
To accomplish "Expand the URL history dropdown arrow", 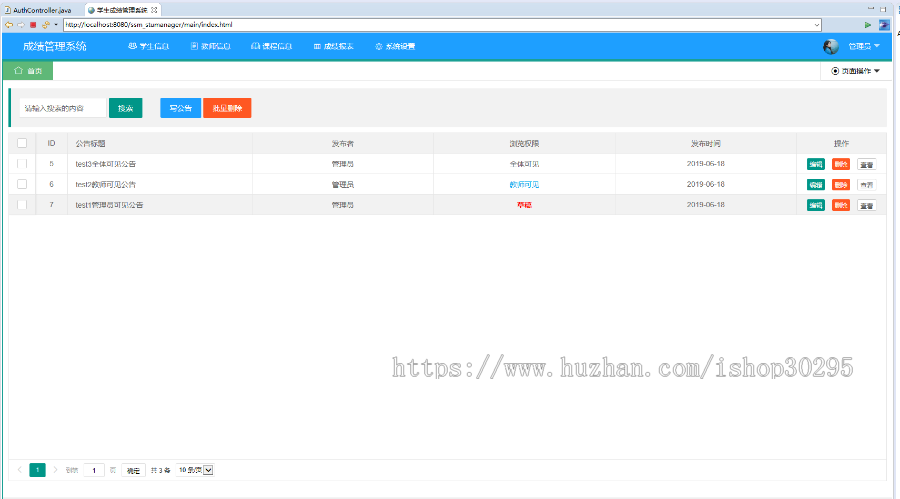I will click(x=816, y=25).
